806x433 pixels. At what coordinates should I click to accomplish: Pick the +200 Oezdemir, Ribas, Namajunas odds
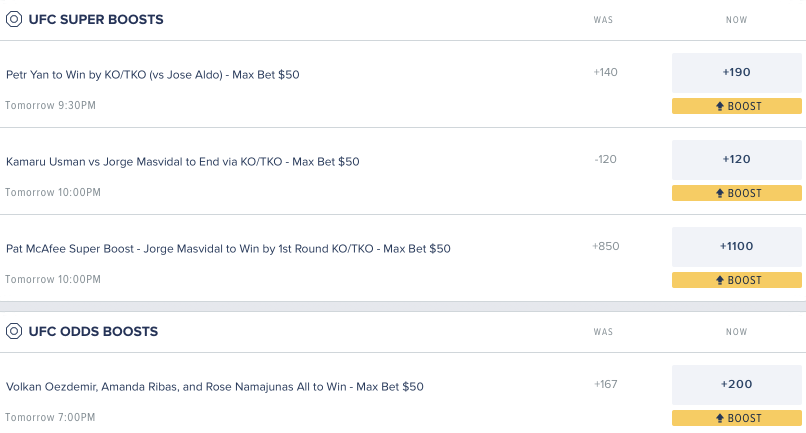(x=737, y=385)
